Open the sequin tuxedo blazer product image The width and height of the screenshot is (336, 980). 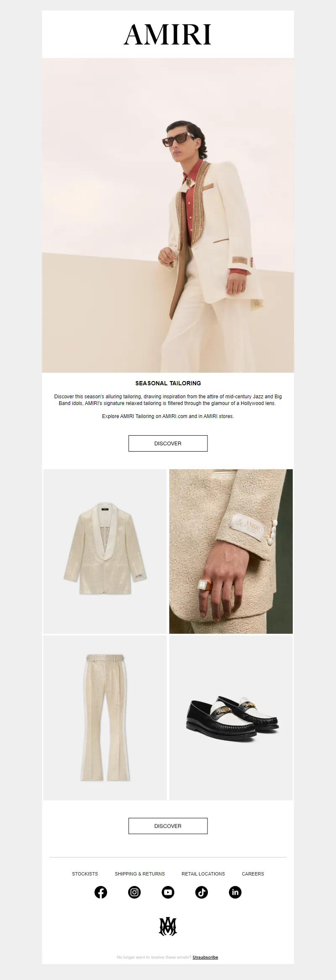point(105,551)
